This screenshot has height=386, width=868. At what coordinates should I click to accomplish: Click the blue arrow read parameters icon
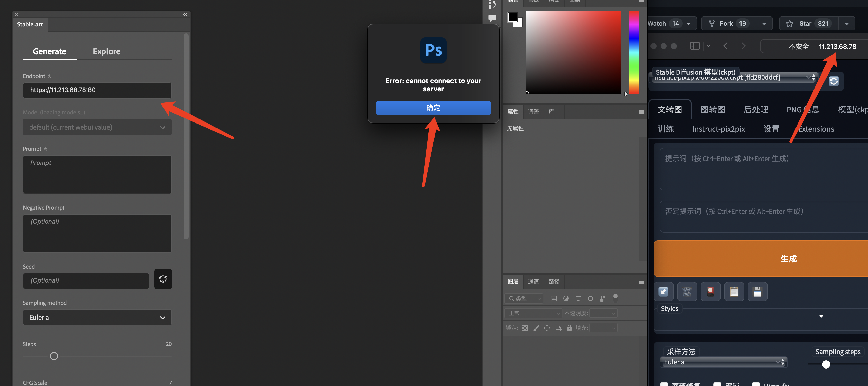663,291
